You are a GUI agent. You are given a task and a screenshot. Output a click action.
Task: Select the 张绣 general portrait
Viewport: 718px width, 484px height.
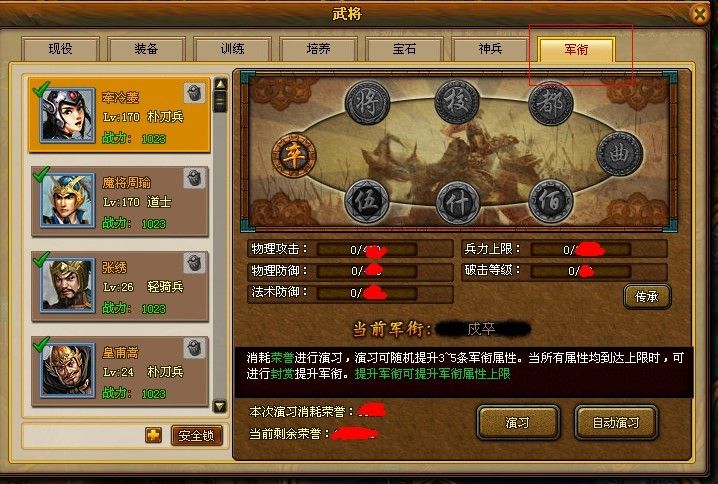click(x=67, y=285)
